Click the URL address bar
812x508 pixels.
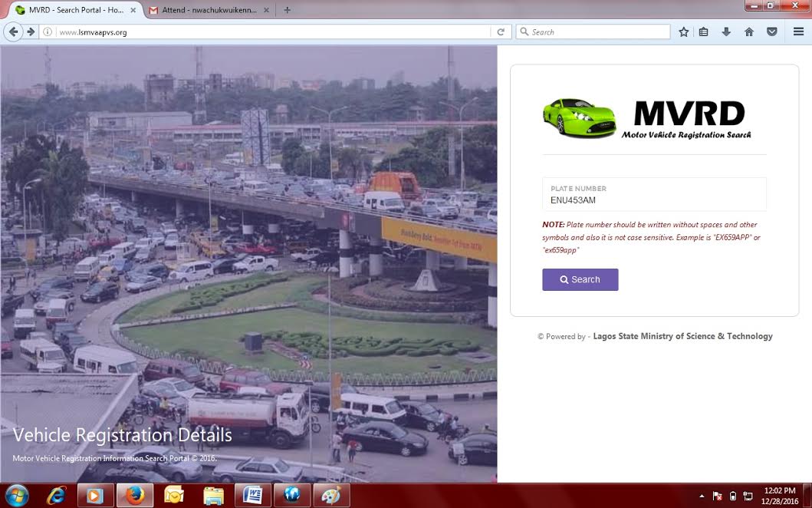268,32
